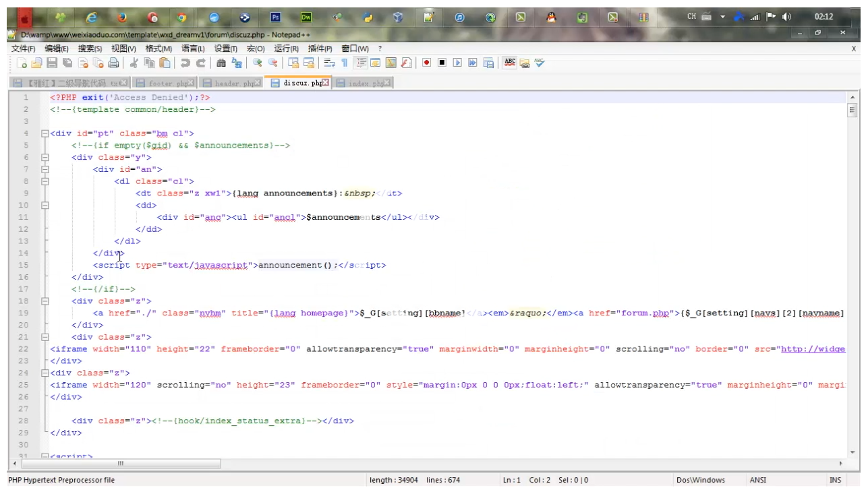Click the Undo arrow icon
This screenshot has height=494, width=868.
click(185, 63)
